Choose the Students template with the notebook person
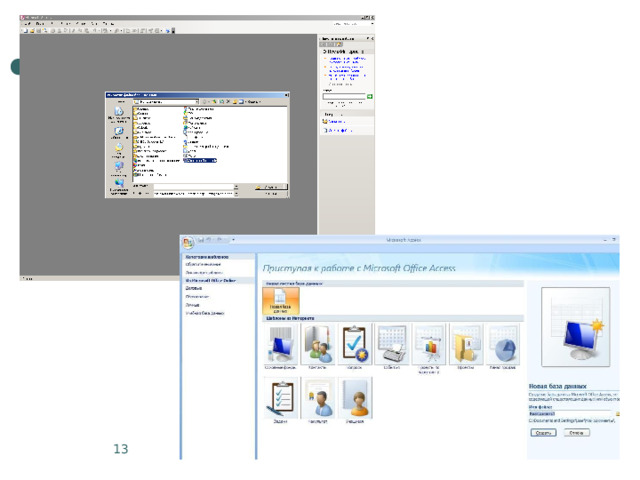This screenshot has width=640, height=480. pyautogui.click(x=354, y=400)
